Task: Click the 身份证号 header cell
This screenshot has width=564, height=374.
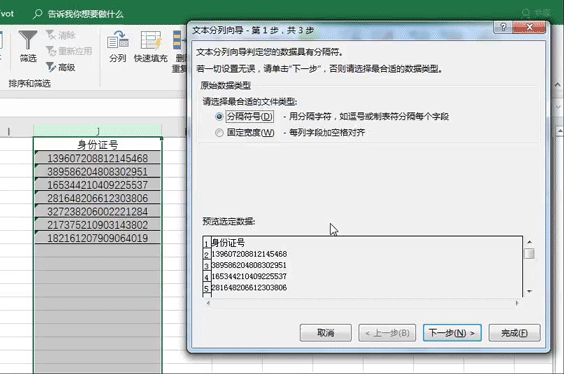Action: click(97, 145)
